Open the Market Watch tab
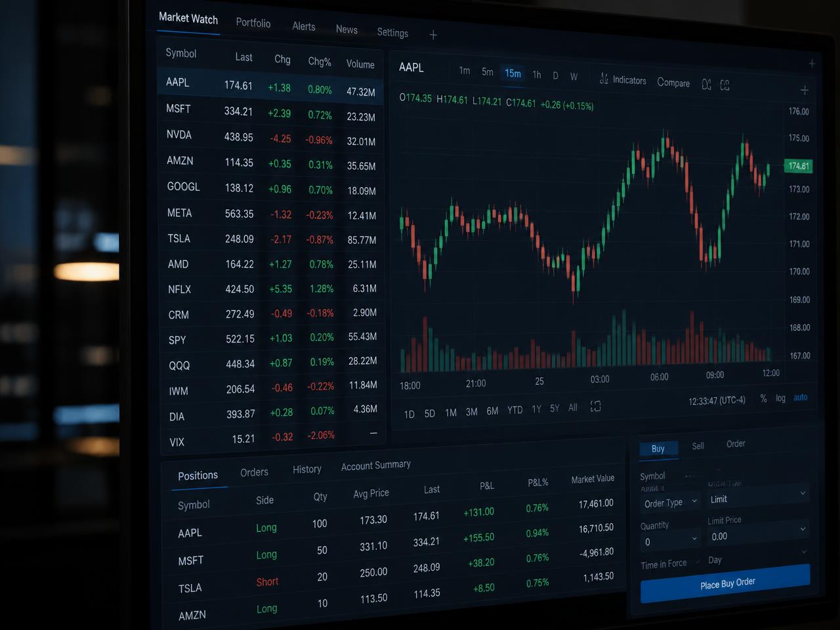Viewport: 840px width, 630px height. tap(188, 18)
